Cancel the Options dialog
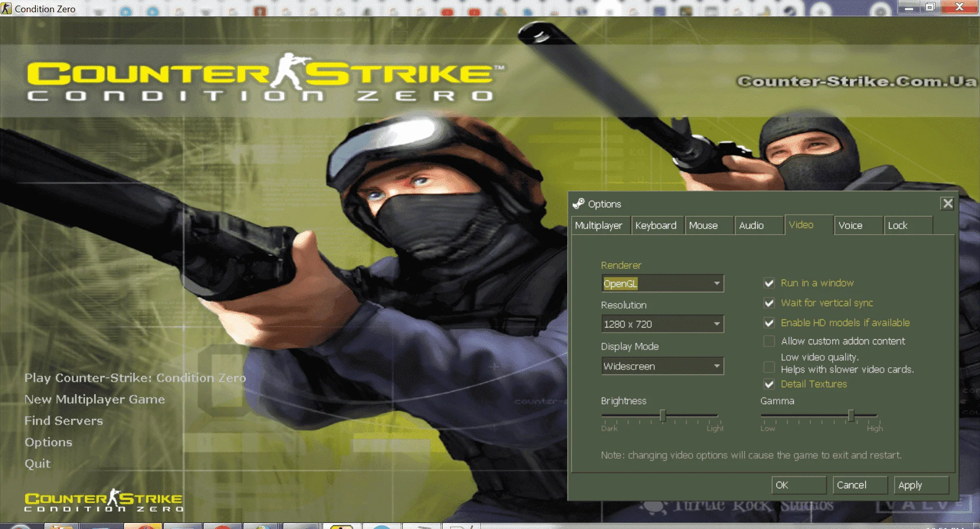This screenshot has height=529, width=980. [860, 485]
